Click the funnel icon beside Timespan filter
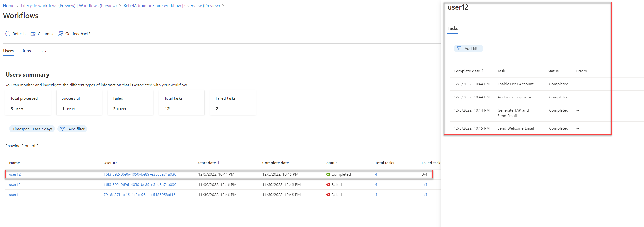 click(62, 129)
